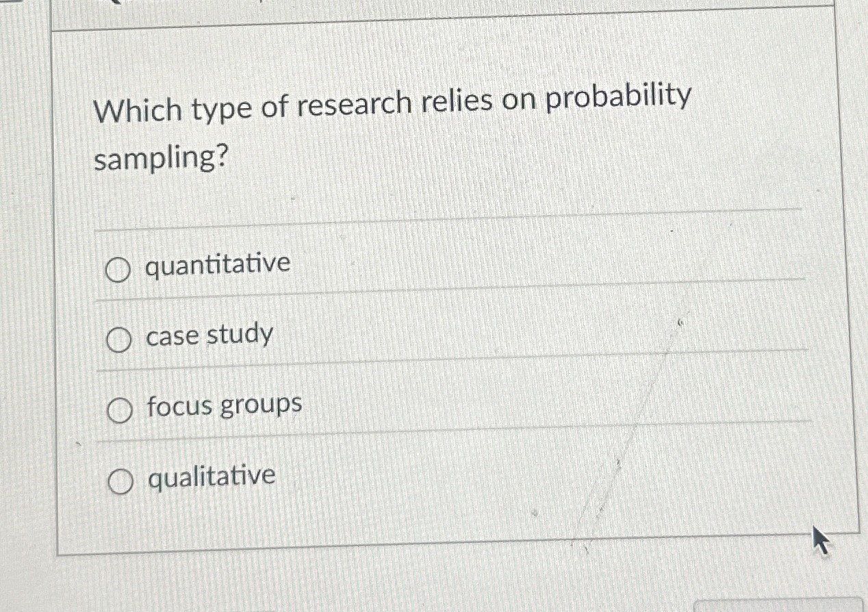Select the quantitative radio button
The height and width of the screenshot is (612, 868).
(118, 269)
